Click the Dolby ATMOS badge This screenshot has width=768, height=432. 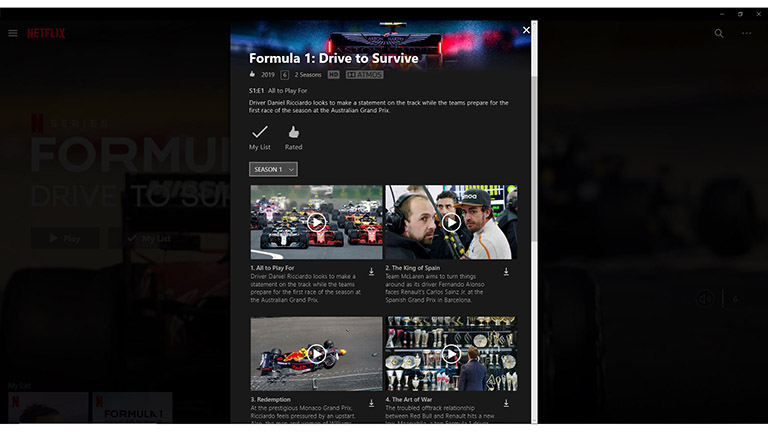pos(364,75)
